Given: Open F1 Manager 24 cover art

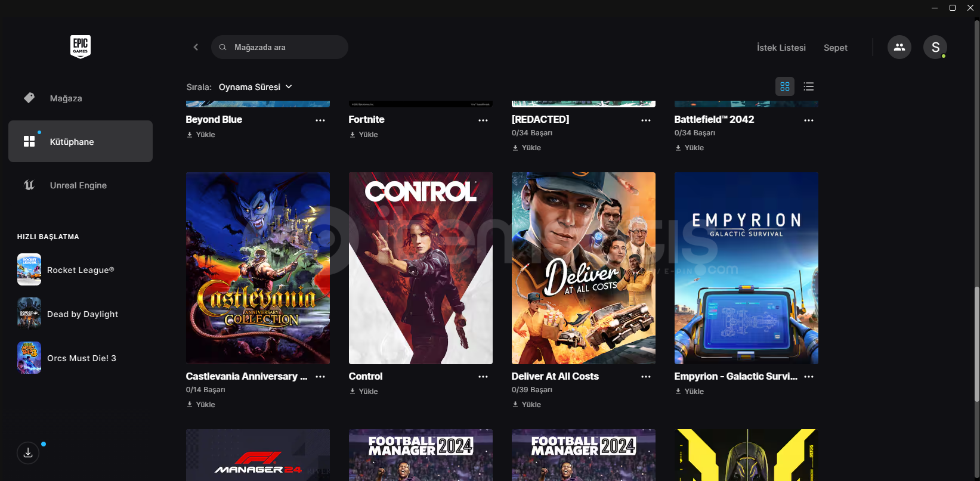Looking at the screenshot, I should click(x=258, y=455).
